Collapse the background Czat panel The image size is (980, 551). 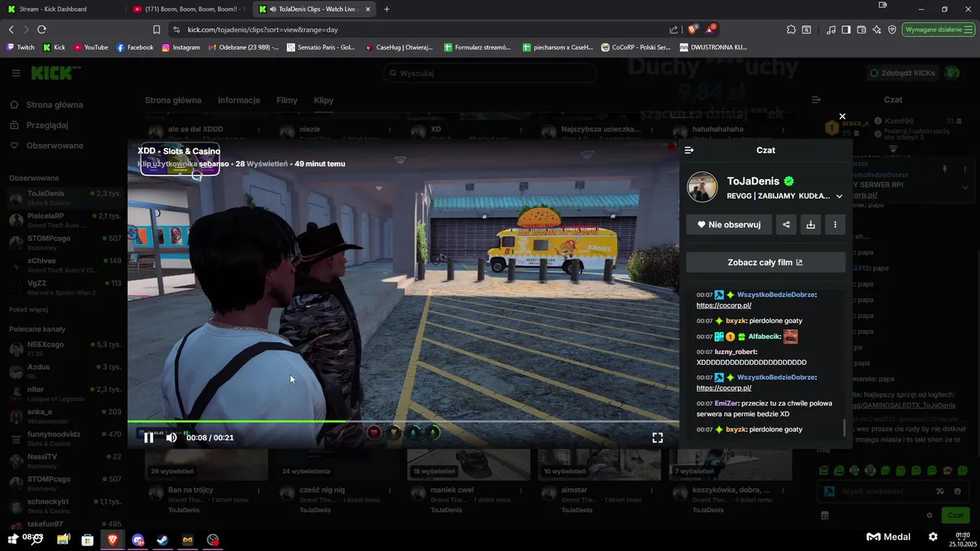pos(816,99)
